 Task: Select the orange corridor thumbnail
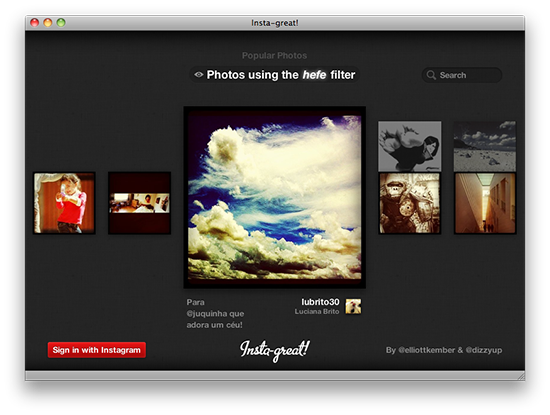pos(485,203)
